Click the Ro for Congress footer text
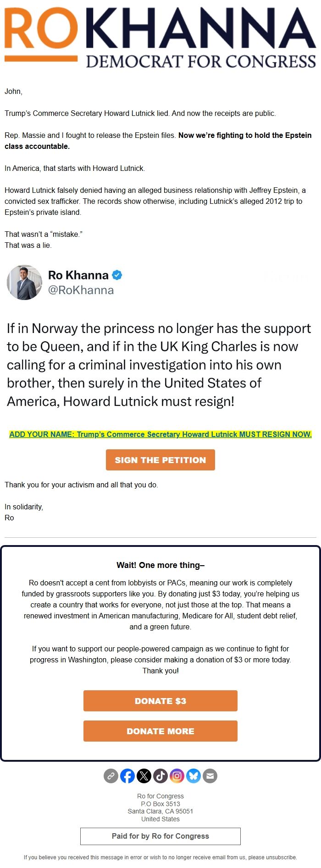The height and width of the screenshot is (868, 321). [x=160, y=796]
